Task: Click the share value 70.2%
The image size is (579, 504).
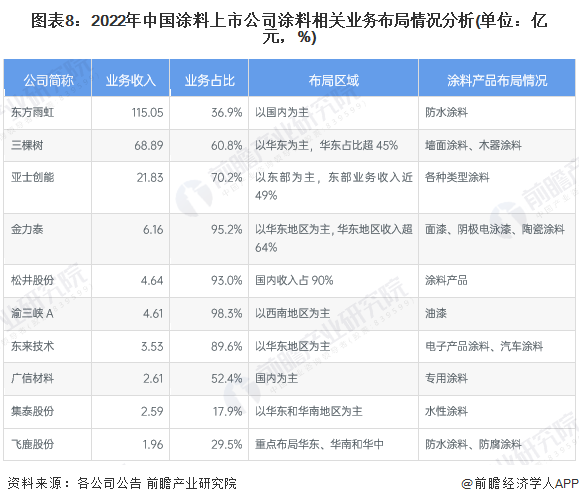Action: point(227,178)
